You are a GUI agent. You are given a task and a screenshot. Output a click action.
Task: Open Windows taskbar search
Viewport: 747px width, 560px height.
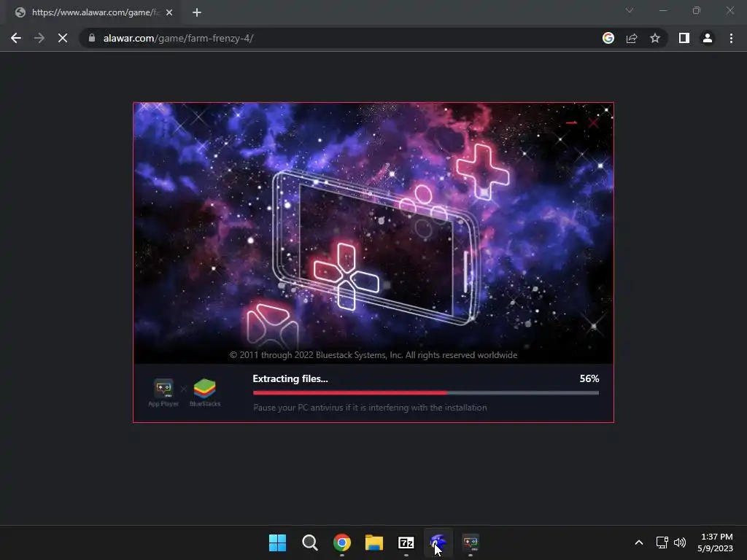point(309,542)
